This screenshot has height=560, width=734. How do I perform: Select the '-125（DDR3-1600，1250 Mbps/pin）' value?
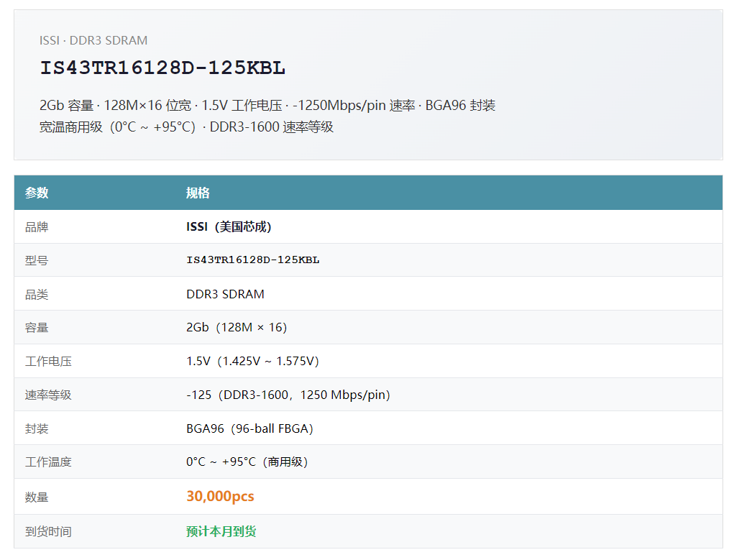[x=288, y=395]
